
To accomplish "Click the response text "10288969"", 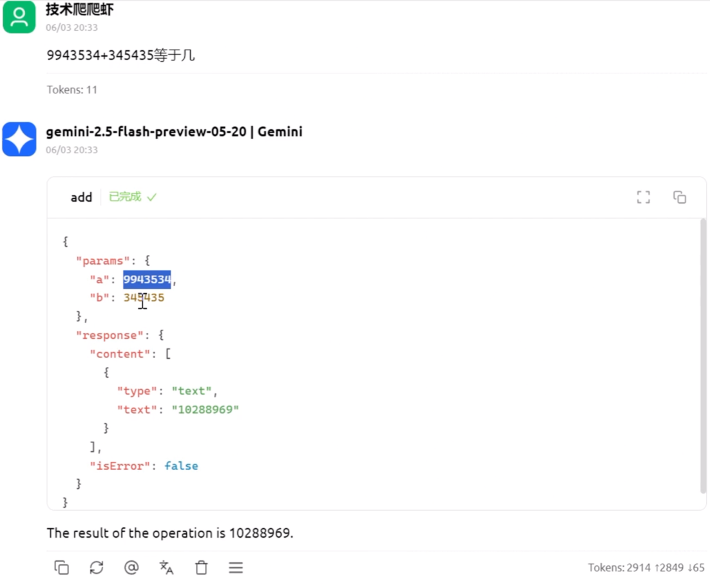I will pos(205,410).
